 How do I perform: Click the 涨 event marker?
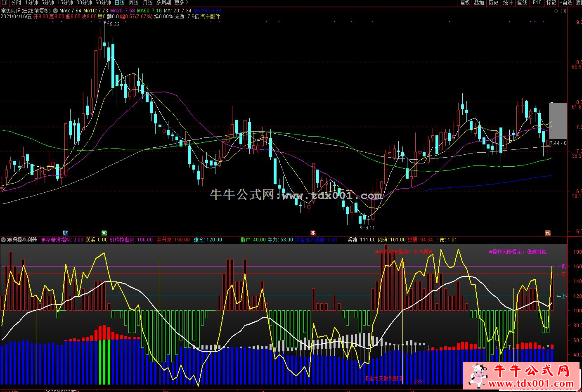point(313,233)
